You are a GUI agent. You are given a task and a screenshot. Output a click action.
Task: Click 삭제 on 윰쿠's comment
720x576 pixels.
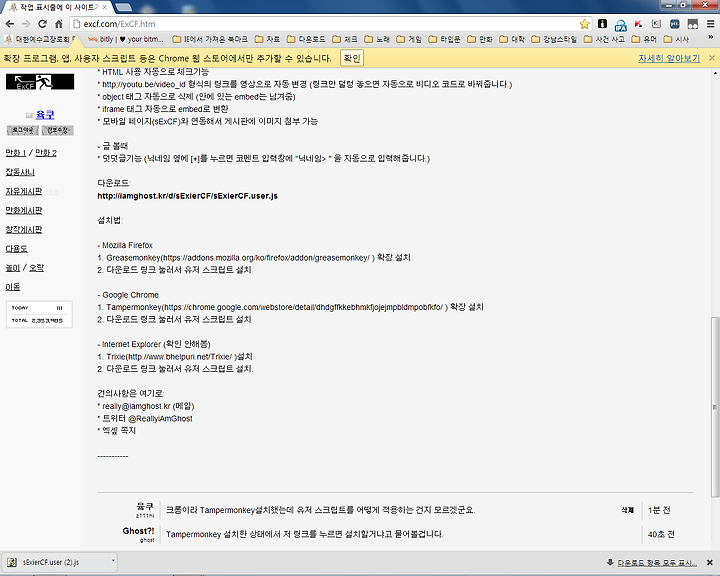point(627,510)
